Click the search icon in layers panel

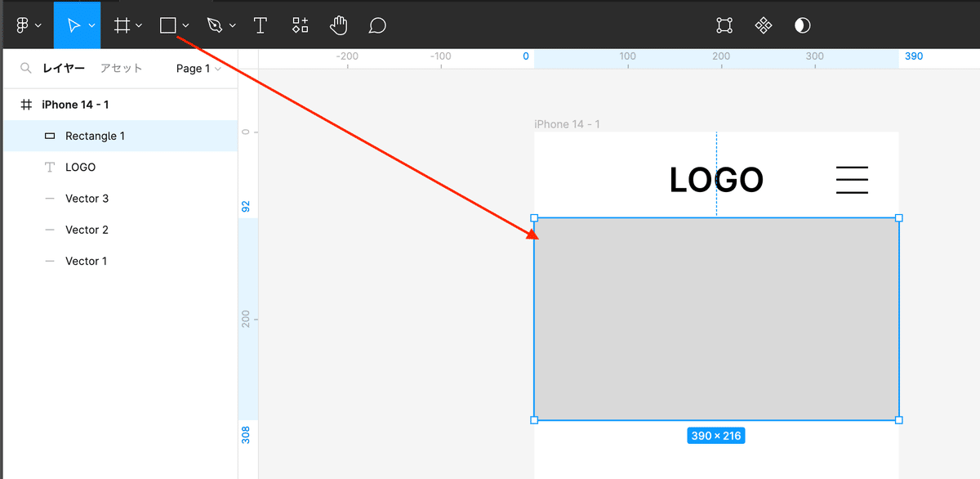(26, 69)
